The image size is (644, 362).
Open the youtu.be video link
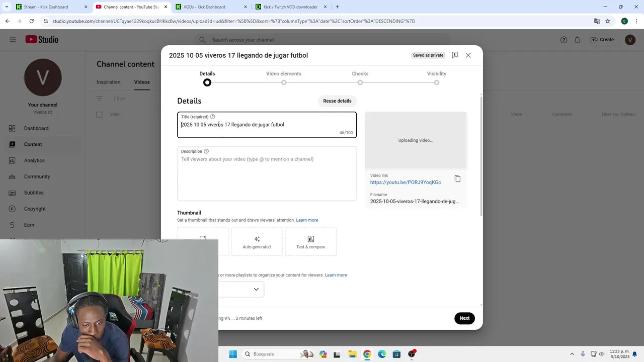(406, 183)
